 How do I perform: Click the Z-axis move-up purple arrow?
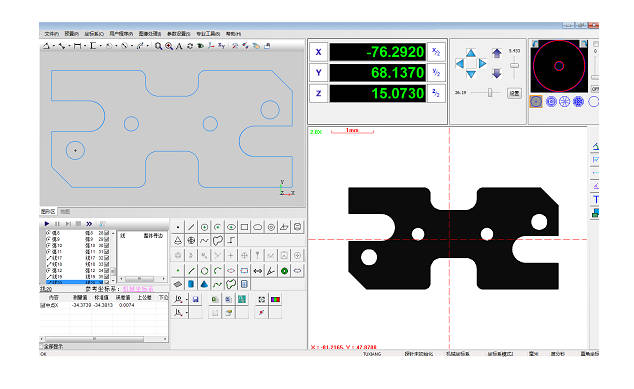click(x=497, y=53)
